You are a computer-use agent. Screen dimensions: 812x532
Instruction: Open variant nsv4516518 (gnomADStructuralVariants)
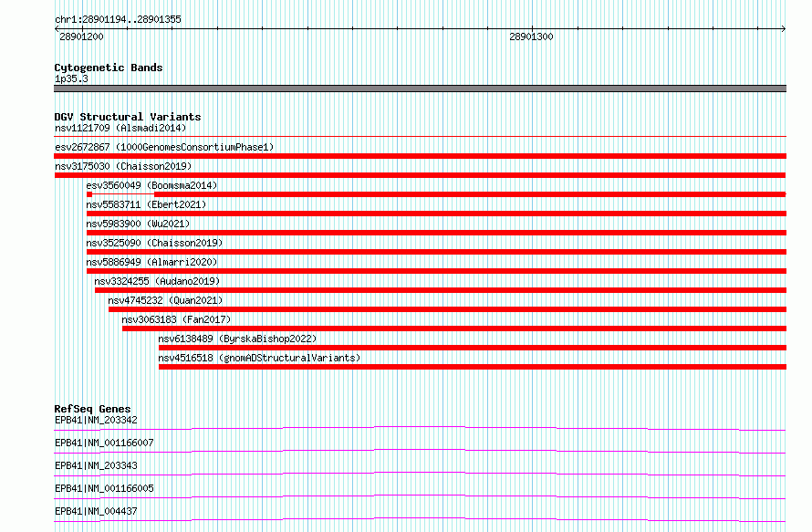259,358
